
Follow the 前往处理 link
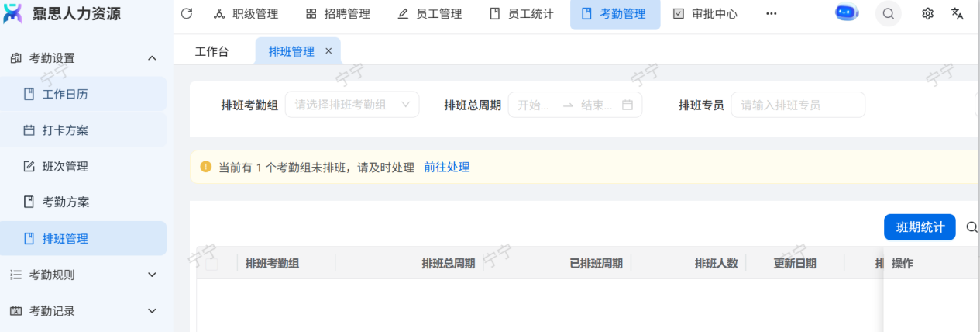[446, 167]
